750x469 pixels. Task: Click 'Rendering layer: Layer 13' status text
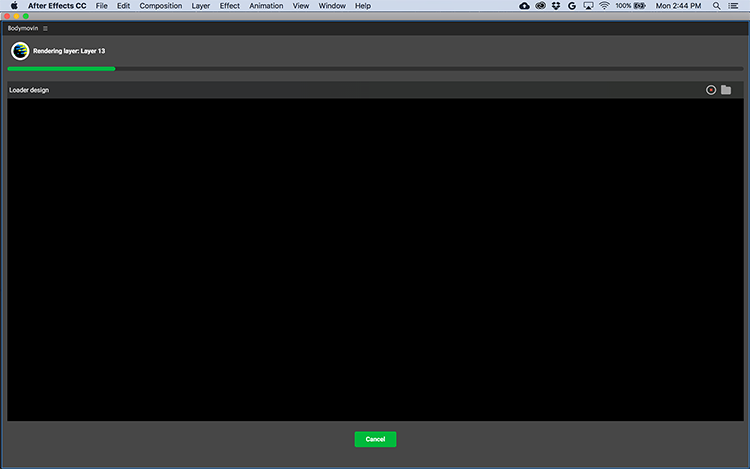69,51
